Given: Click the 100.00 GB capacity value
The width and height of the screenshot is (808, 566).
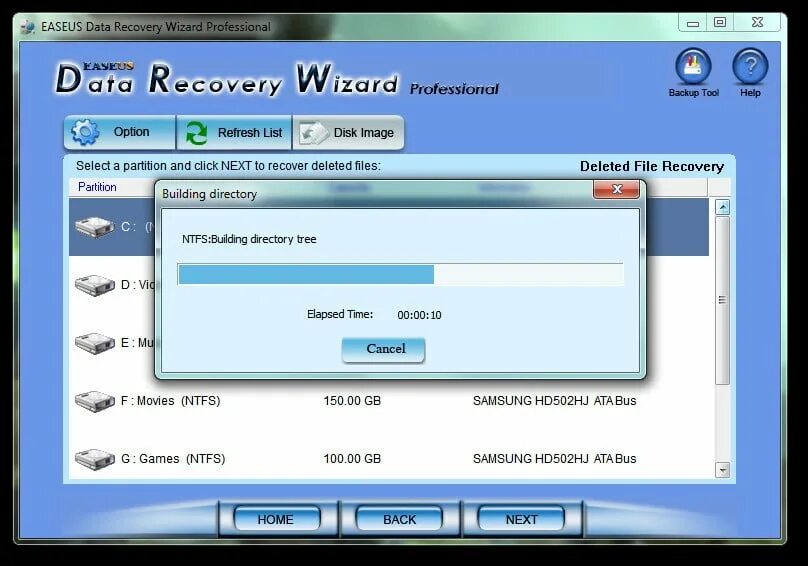Looking at the screenshot, I should (x=352, y=459).
